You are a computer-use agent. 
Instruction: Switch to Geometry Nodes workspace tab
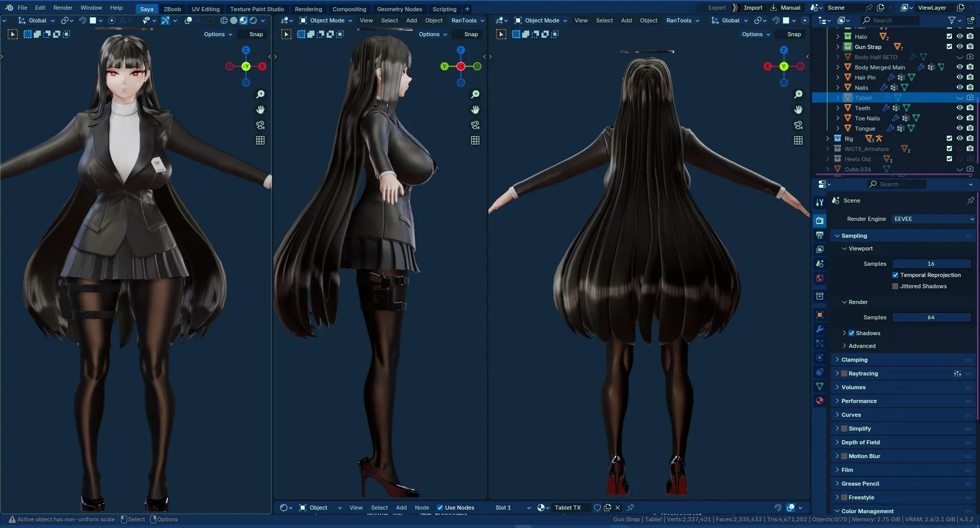399,9
